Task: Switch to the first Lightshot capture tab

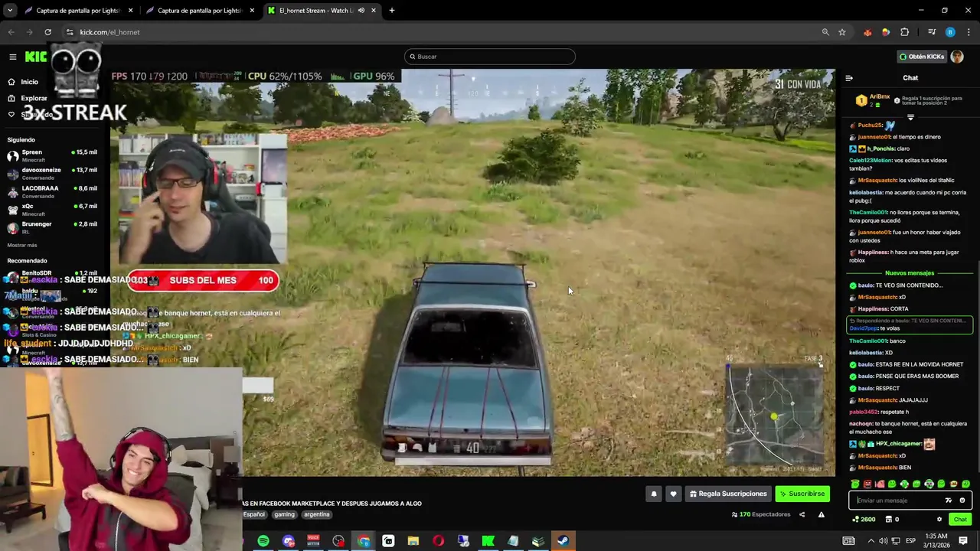Action: [x=80, y=11]
